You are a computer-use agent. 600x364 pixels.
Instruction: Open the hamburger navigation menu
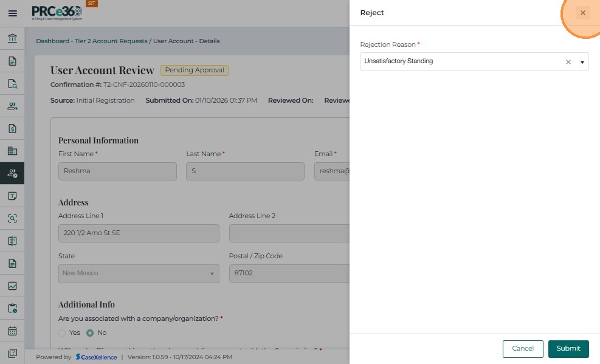[12, 13]
